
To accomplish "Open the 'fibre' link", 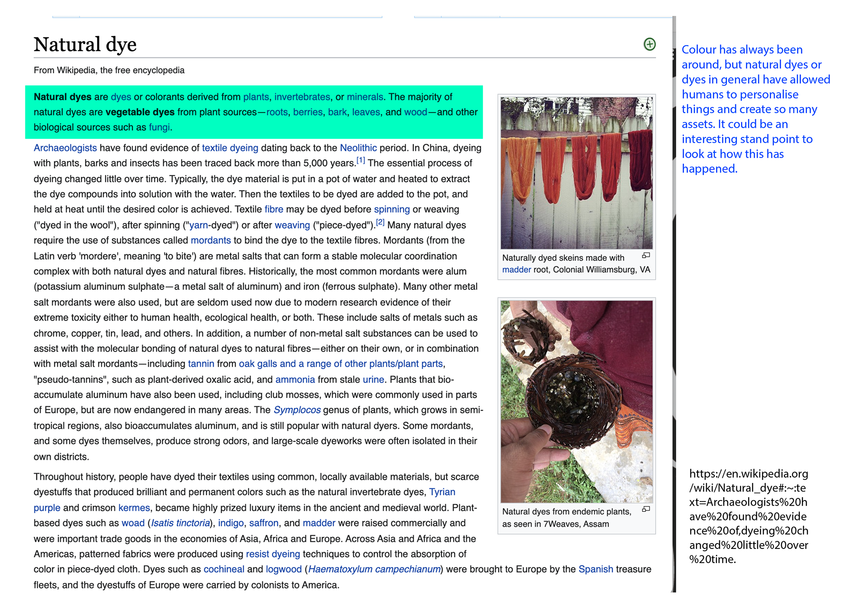I will pyautogui.click(x=274, y=209).
